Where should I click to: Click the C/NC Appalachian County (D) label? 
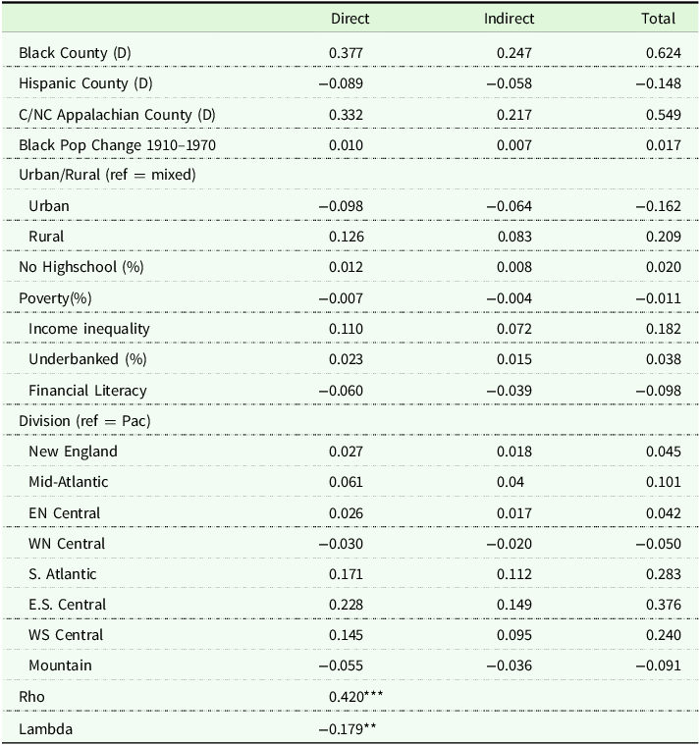[117, 114]
